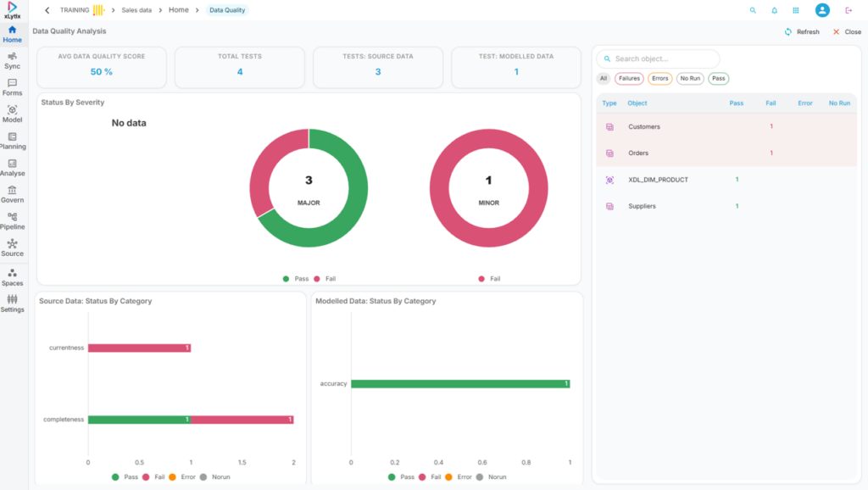Enable the No Run filter chip
The width and height of the screenshot is (868, 490).
click(x=690, y=79)
